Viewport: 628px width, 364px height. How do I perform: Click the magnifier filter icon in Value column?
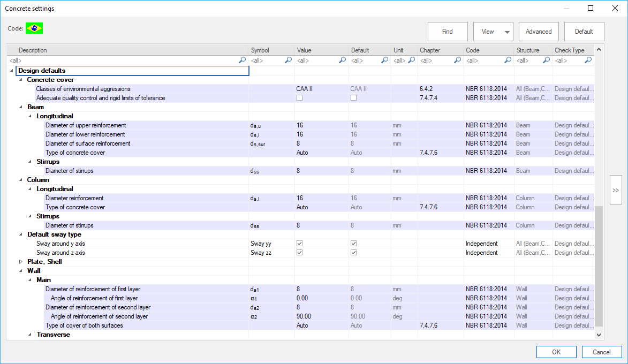point(342,60)
